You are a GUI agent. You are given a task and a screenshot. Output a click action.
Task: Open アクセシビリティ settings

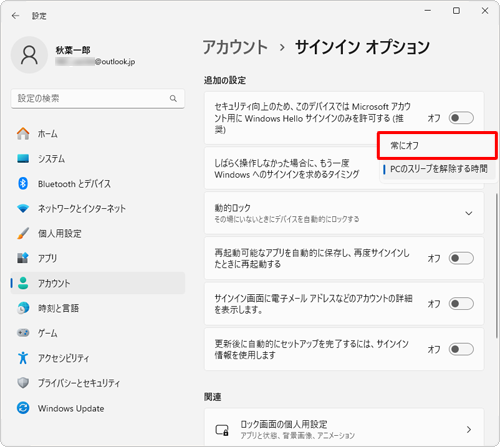point(98,358)
